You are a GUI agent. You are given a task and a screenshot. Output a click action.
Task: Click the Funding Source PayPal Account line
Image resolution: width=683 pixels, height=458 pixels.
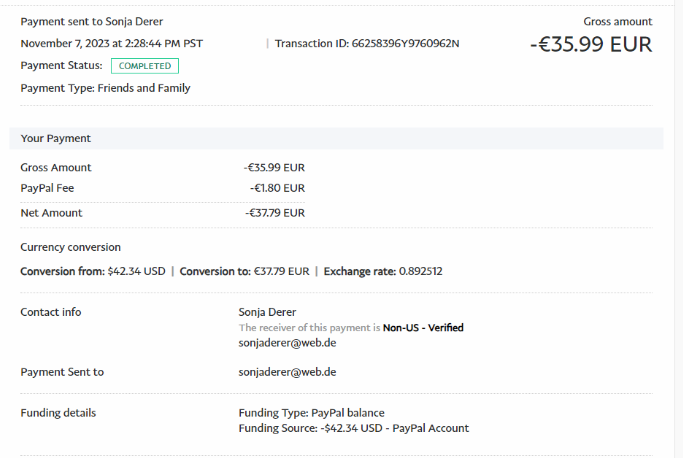tap(353, 428)
